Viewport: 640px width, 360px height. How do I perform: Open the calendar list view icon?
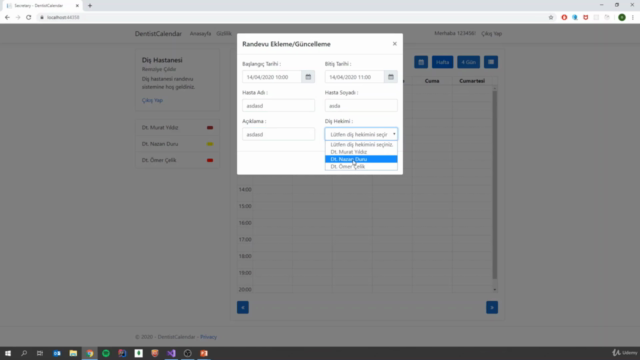(x=491, y=62)
